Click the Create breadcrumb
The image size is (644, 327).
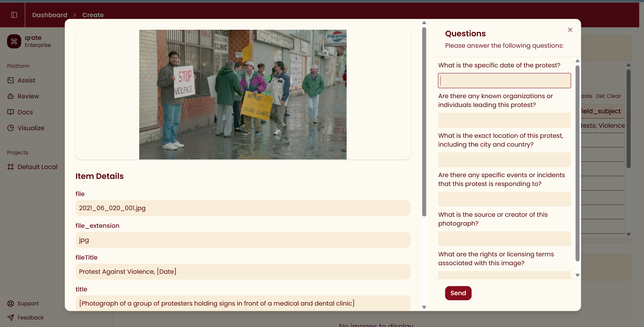(x=93, y=15)
